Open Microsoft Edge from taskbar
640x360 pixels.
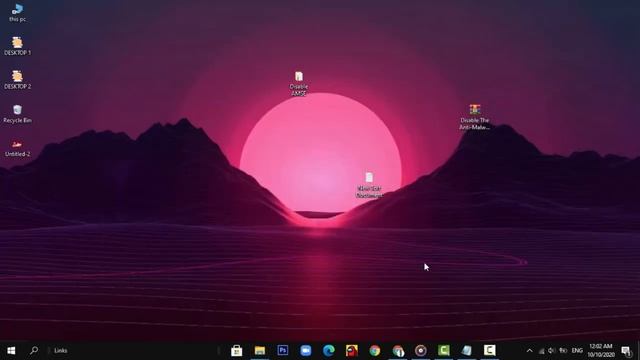329,350
